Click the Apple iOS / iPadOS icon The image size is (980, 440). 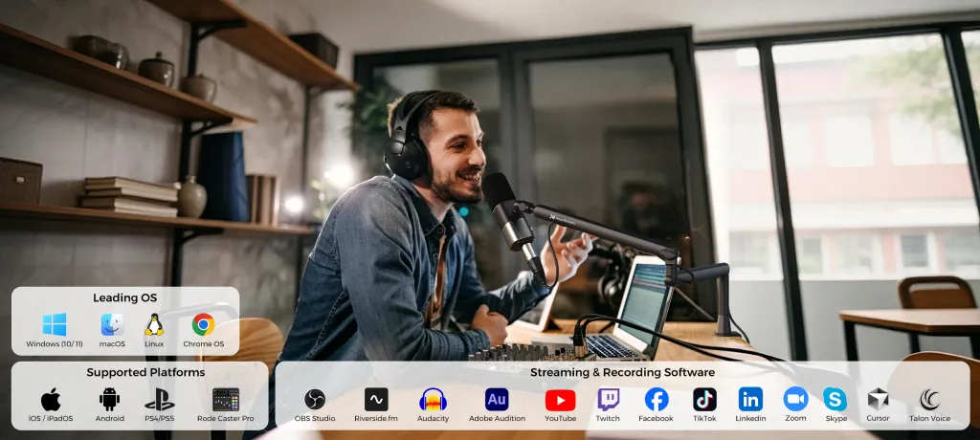[x=51, y=399]
